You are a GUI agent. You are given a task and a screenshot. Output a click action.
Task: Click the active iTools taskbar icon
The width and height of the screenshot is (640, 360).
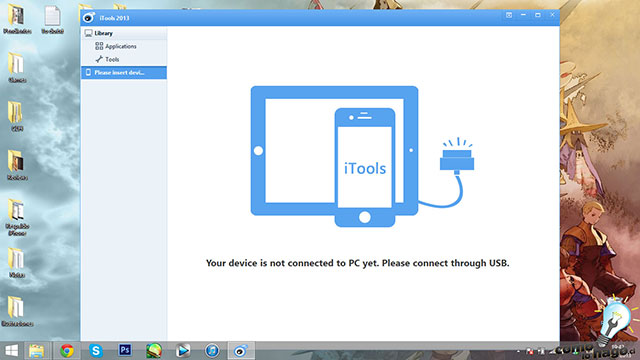tap(241, 351)
